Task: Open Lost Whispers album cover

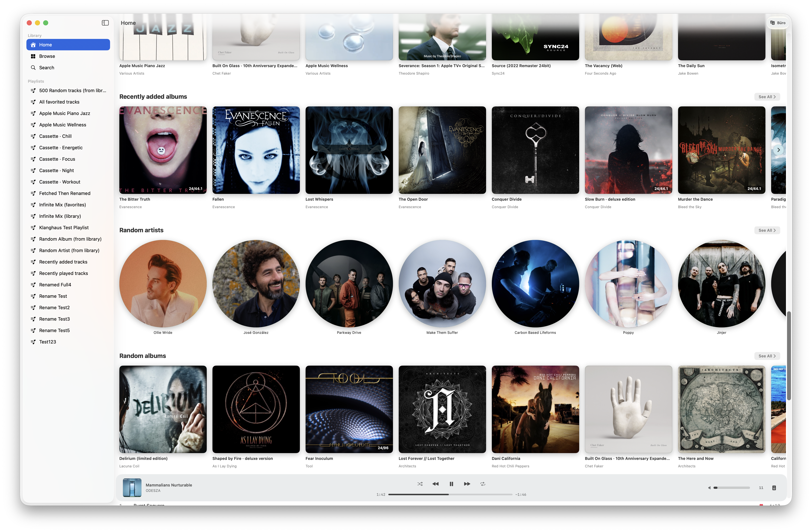Action: (x=349, y=150)
